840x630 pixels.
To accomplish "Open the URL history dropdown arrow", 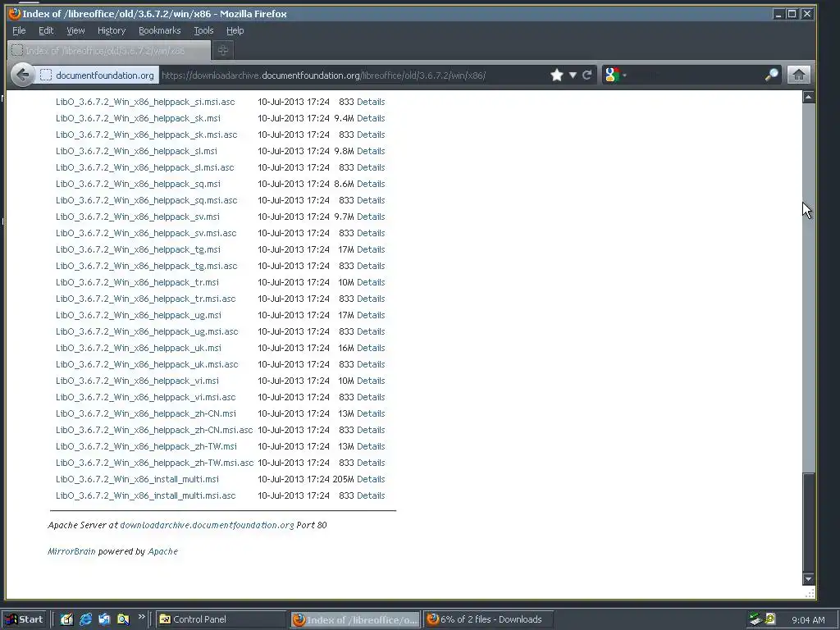I will coord(573,75).
